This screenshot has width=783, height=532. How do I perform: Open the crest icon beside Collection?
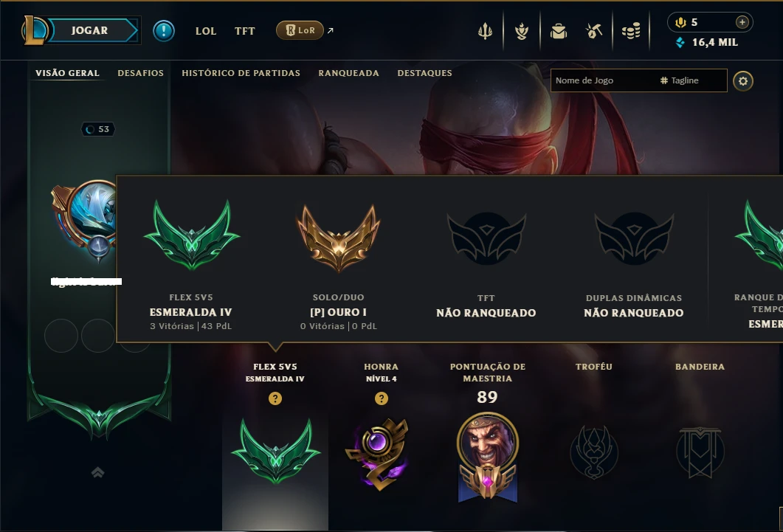522,32
